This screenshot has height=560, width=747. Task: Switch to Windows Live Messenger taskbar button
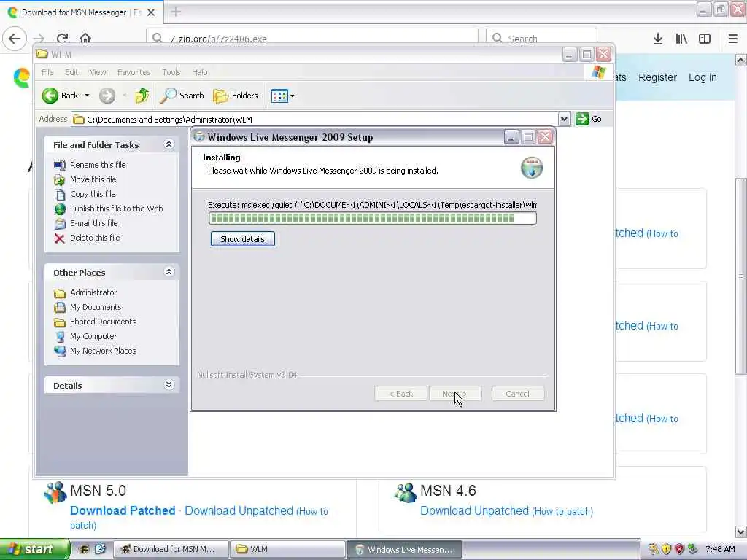point(404,549)
